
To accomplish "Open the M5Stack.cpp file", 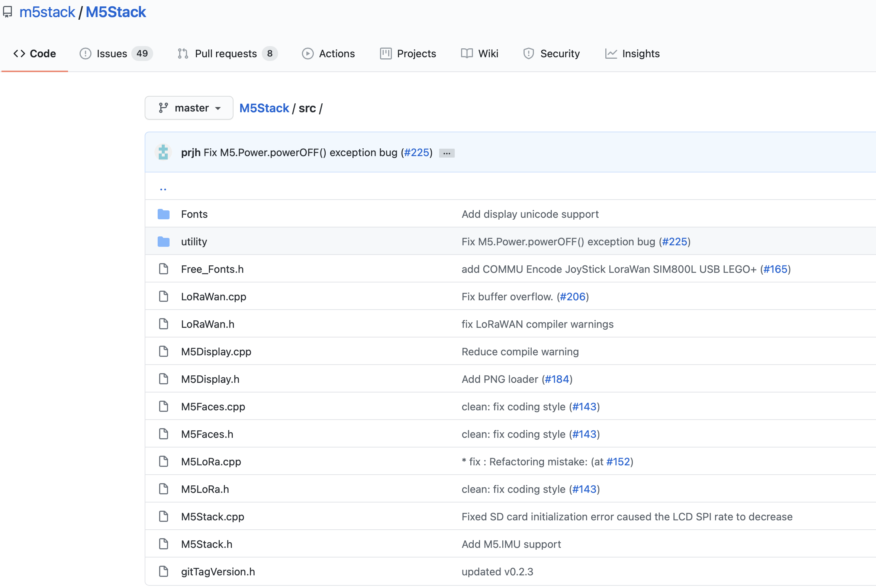I will (212, 517).
